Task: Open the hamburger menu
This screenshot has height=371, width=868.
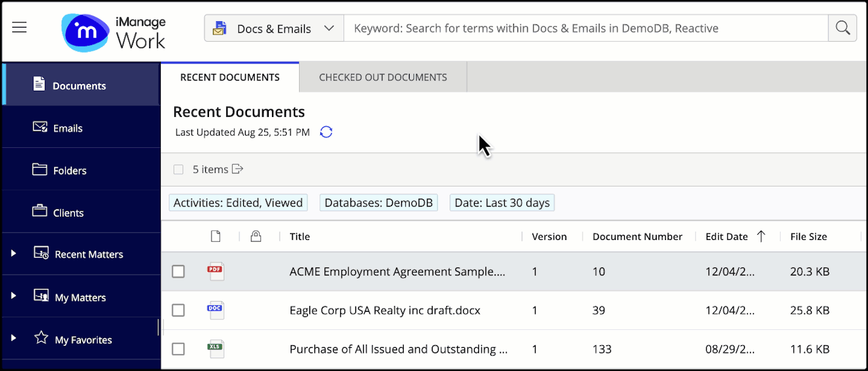Action: tap(19, 27)
